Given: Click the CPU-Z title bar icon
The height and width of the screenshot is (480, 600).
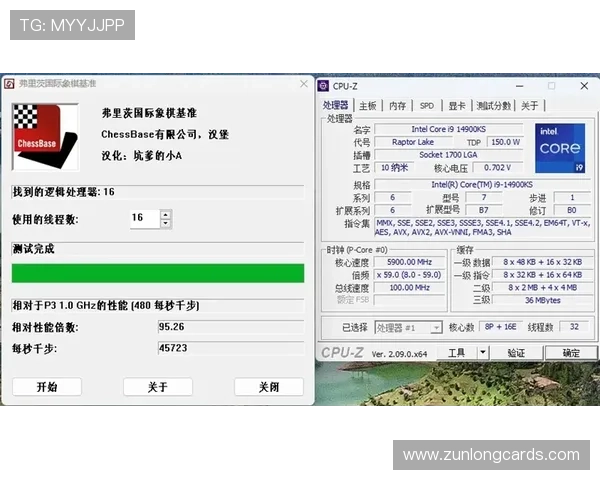Looking at the screenshot, I should coord(323,86).
